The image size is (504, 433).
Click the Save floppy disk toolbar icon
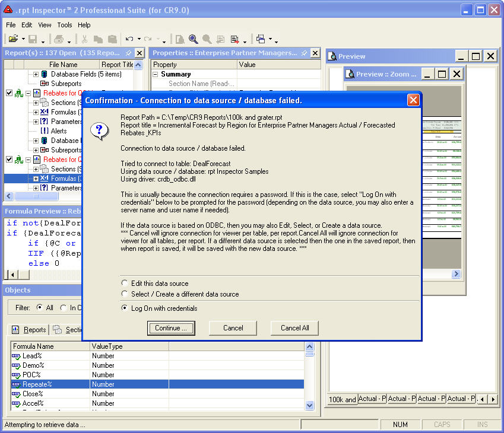coord(33,39)
